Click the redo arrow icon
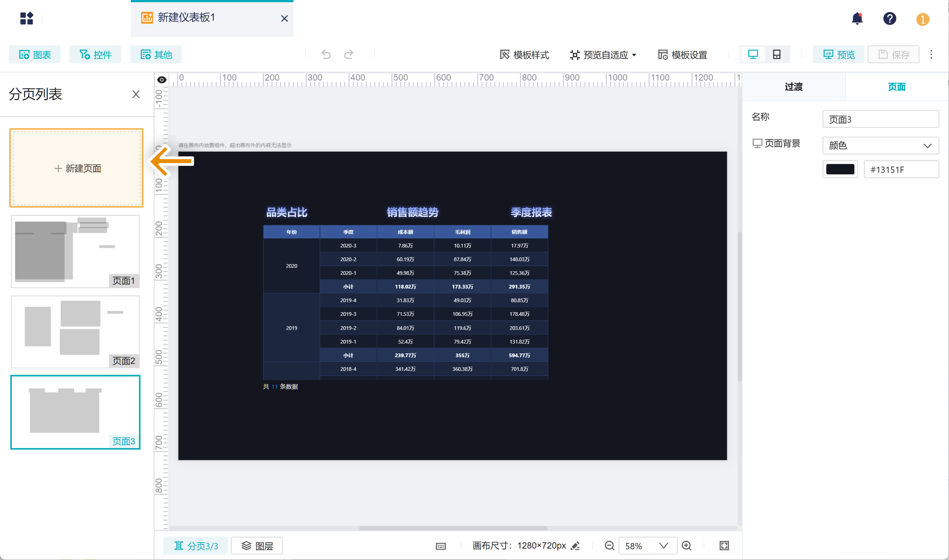This screenshot has height=560, width=949. pyautogui.click(x=348, y=55)
